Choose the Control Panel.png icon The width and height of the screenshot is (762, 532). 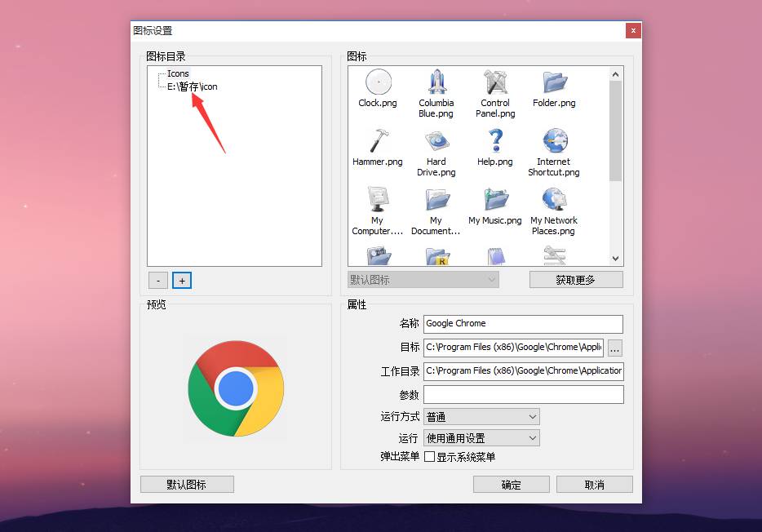[x=494, y=82]
